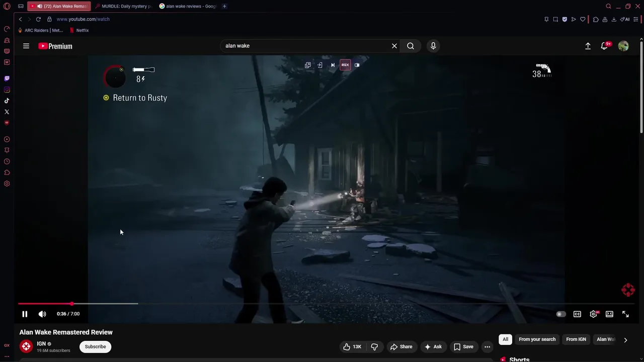Toggle closed captions CC button
The image size is (644, 362).
[x=577, y=314]
